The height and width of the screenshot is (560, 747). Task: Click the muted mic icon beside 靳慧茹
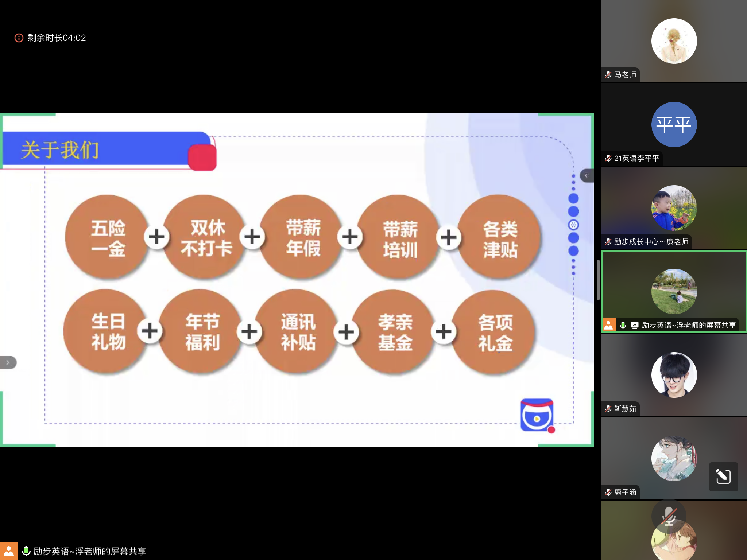tap(608, 409)
